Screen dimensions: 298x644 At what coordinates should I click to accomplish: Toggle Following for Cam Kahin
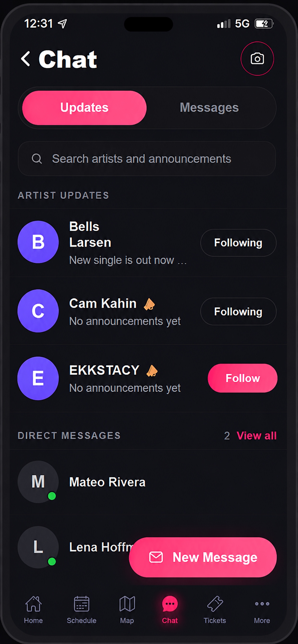tap(238, 311)
